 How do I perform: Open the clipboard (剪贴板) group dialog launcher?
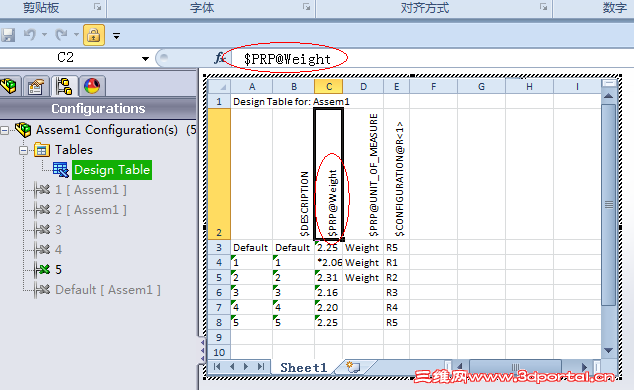(x=97, y=6)
